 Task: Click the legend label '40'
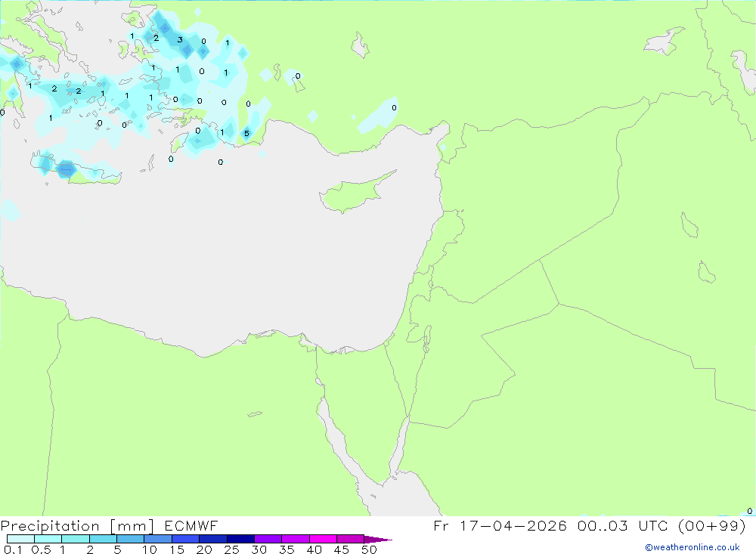pyautogui.click(x=314, y=549)
